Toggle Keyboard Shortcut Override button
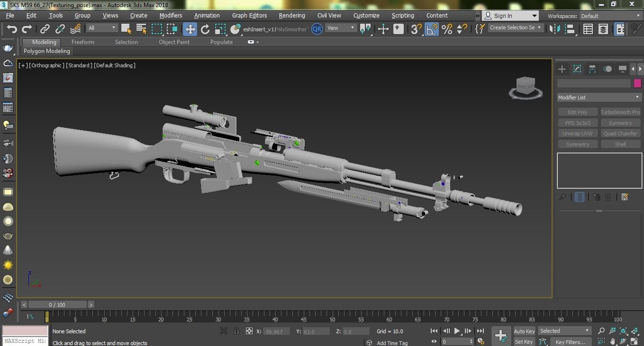This screenshot has height=346, width=644. (399, 29)
